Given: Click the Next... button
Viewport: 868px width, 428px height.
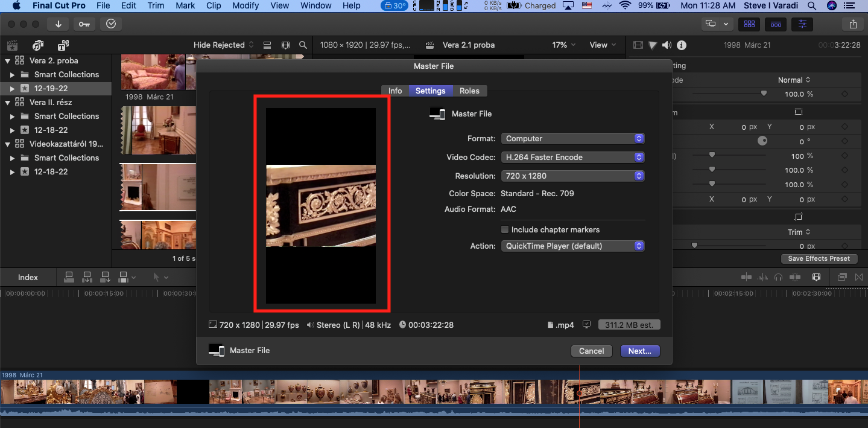Looking at the screenshot, I should tap(639, 351).
